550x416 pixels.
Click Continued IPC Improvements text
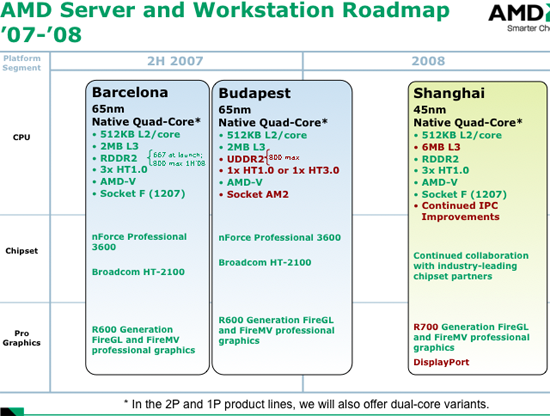tap(460, 211)
